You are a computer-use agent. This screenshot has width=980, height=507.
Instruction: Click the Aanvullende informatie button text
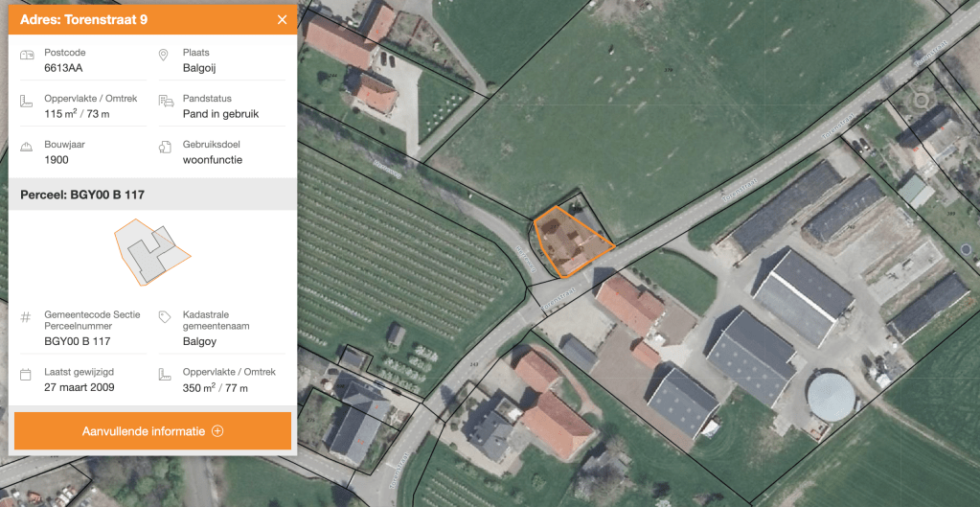click(x=143, y=431)
